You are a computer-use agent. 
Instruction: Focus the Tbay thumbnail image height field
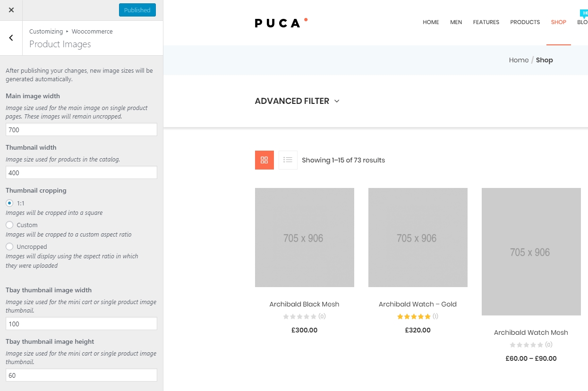coord(81,375)
